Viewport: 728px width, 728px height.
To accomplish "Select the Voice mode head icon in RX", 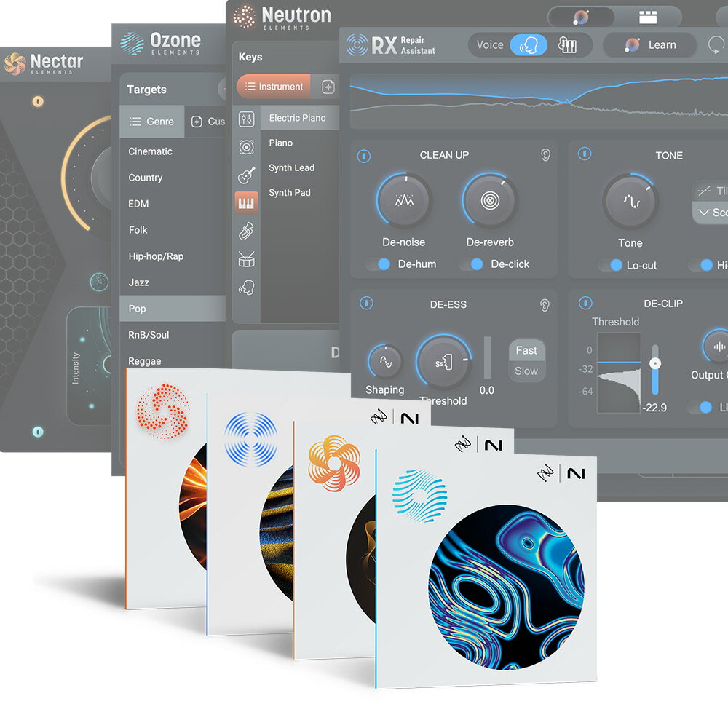I will [x=529, y=45].
